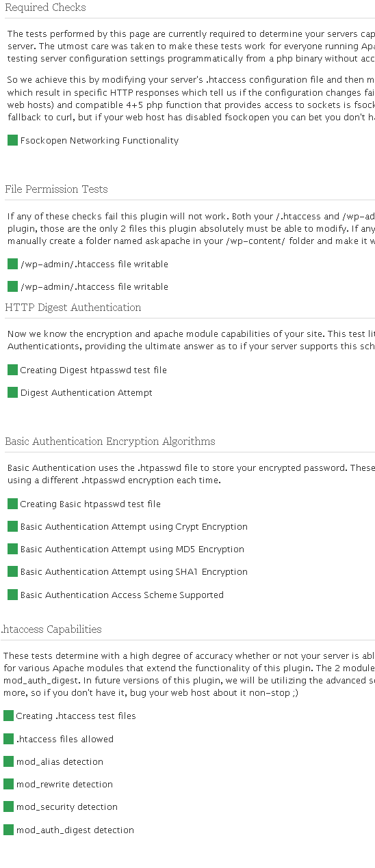Click the File Permission Tests heading
Screen dimensions: 375x868
[x=56, y=189]
